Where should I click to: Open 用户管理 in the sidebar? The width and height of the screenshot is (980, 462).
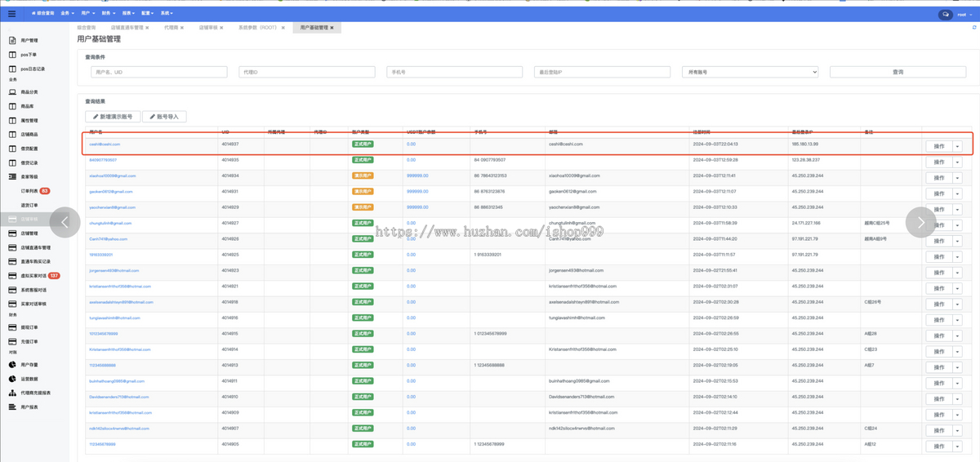coord(29,40)
